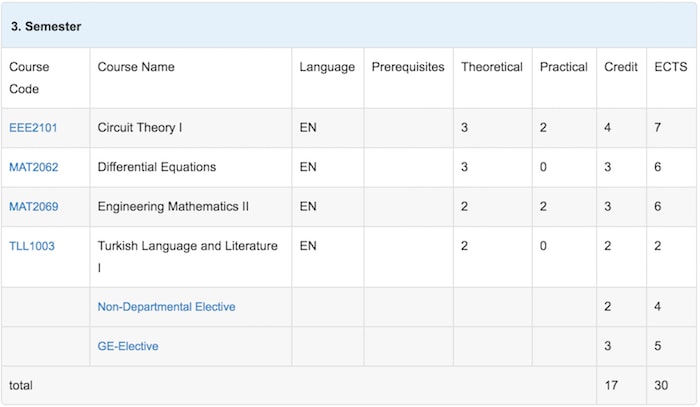This screenshot has height=407, width=700.
Task: Click the Theoretical column header
Action: pos(492,67)
